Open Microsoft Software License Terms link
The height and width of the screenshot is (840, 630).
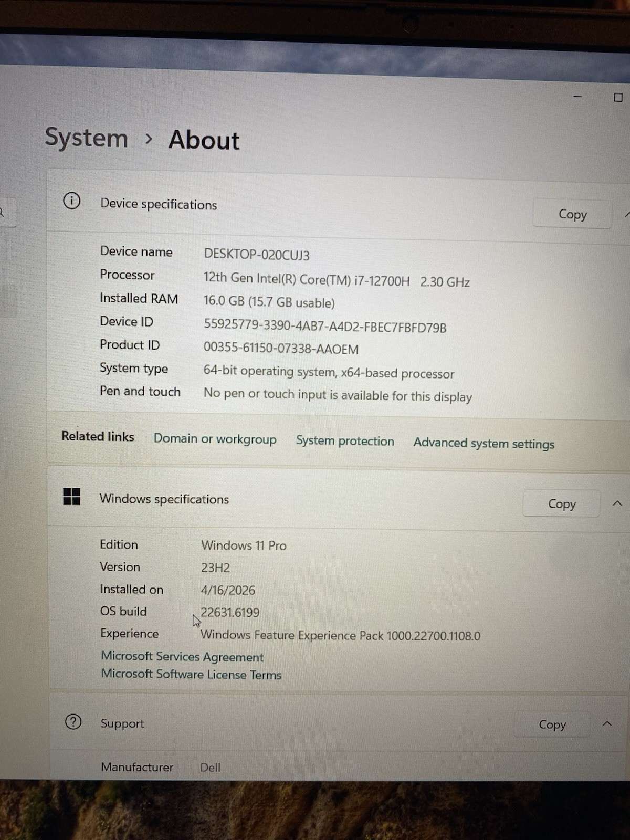[191, 674]
